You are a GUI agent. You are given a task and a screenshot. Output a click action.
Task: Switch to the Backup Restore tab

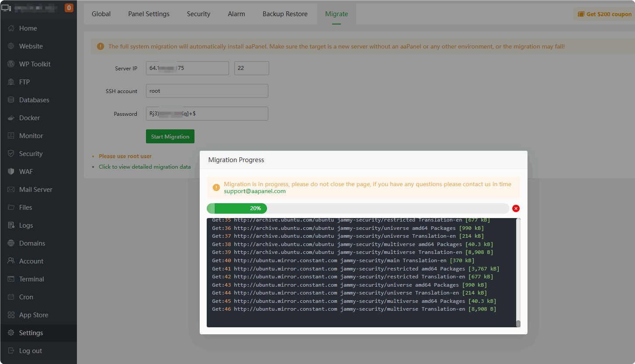(x=285, y=14)
